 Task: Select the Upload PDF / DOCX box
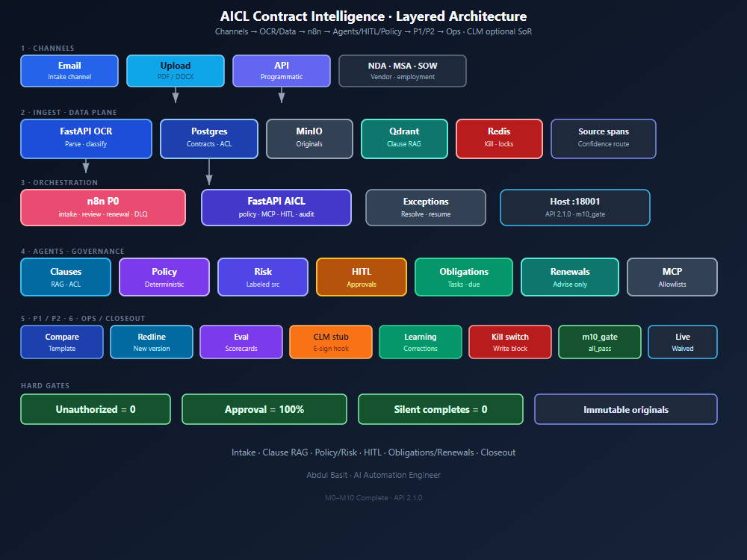pyautogui.click(x=176, y=71)
